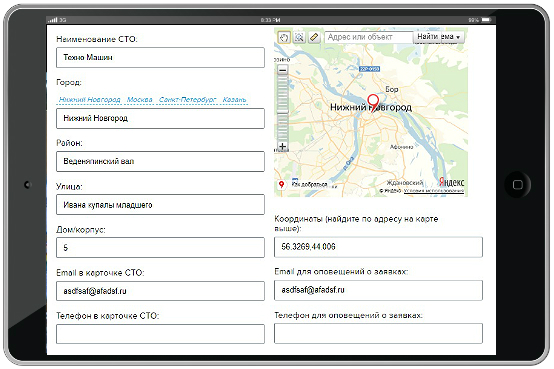The image size is (554, 369).
Task: Click the small red pin icon at map bottom
Action: coord(281,184)
